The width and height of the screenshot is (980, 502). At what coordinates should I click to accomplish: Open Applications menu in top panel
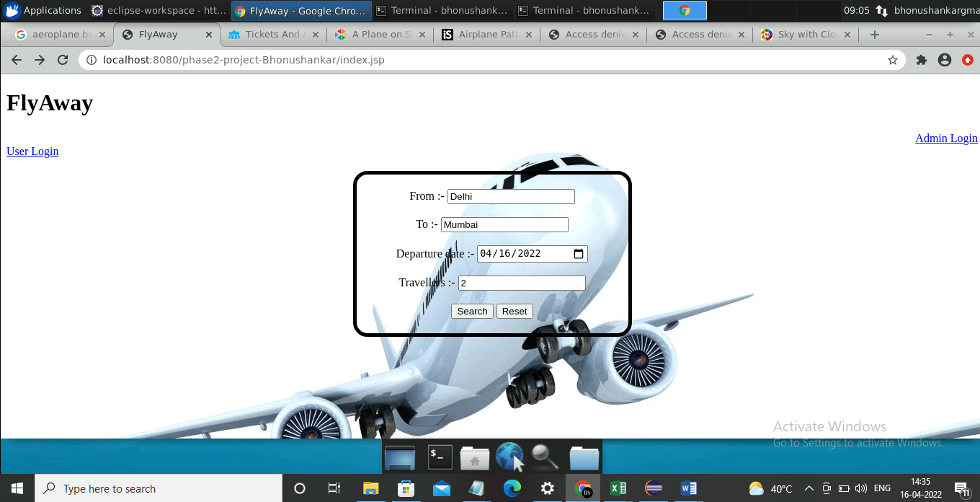43,10
